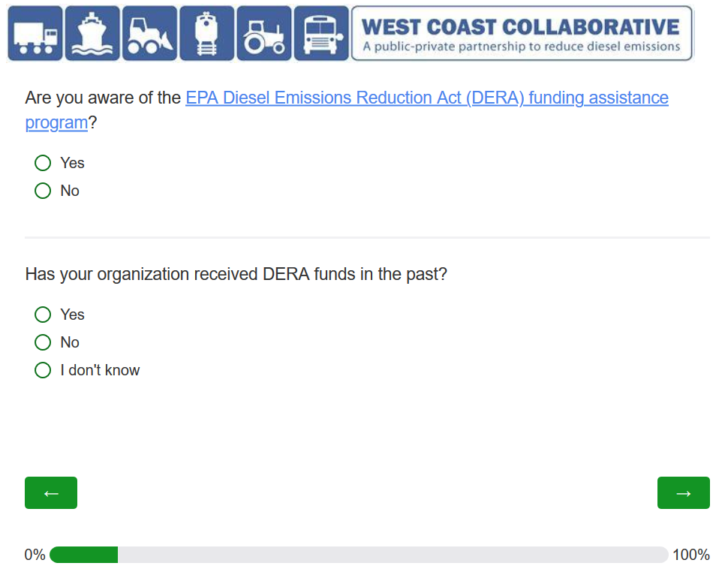Click the "I don't know" answer label text
This screenshot has height=572, width=728.
100,370
